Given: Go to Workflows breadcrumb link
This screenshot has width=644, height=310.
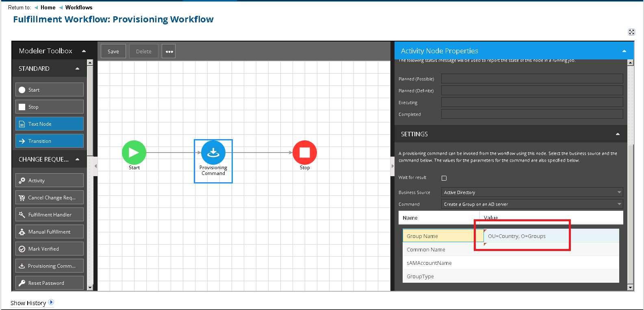Looking at the screenshot, I should (x=79, y=7).
